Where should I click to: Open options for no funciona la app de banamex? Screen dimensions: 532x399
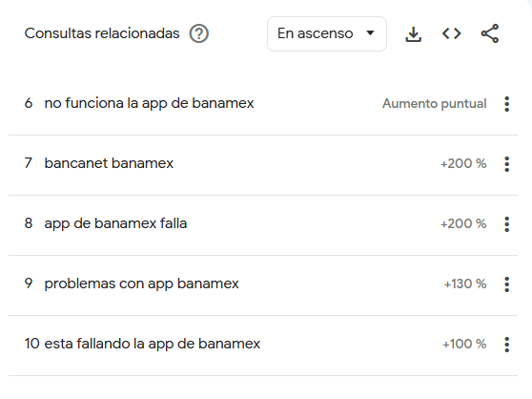coord(507,104)
